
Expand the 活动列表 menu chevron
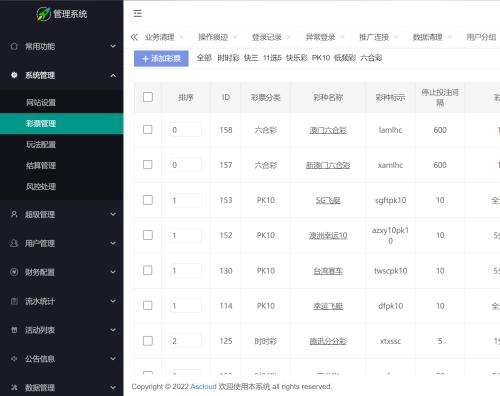113,330
